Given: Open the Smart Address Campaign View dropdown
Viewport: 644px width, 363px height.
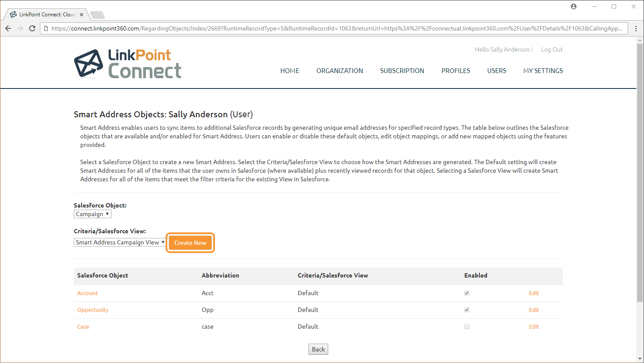Looking at the screenshot, I should (x=120, y=242).
